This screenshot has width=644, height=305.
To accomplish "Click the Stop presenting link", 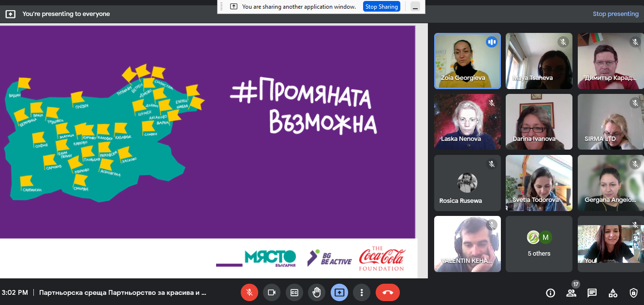I will [615, 14].
